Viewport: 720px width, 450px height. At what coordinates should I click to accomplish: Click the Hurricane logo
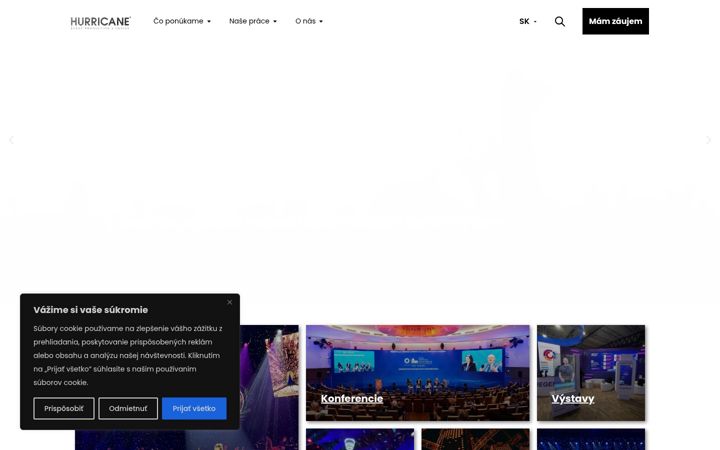(x=101, y=22)
